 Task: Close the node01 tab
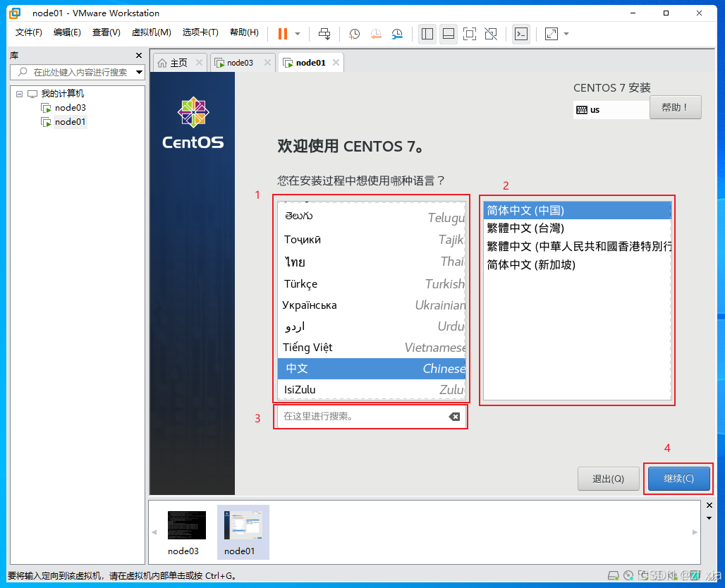(x=336, y=63)
